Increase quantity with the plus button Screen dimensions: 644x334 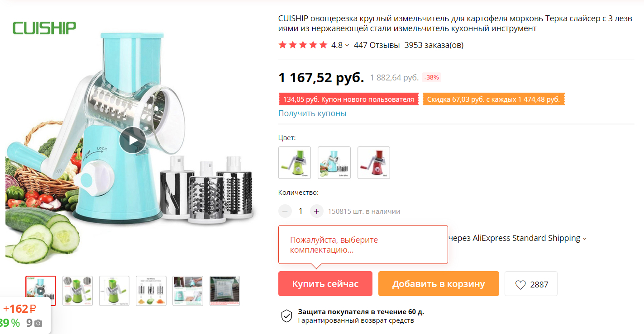[316, 211]
